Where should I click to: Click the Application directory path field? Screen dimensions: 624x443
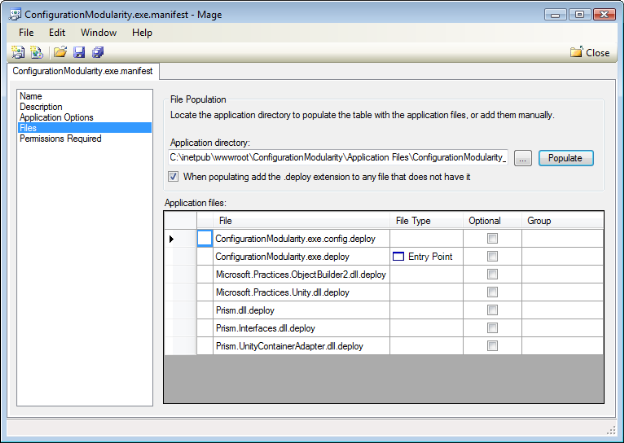(338, 157)
